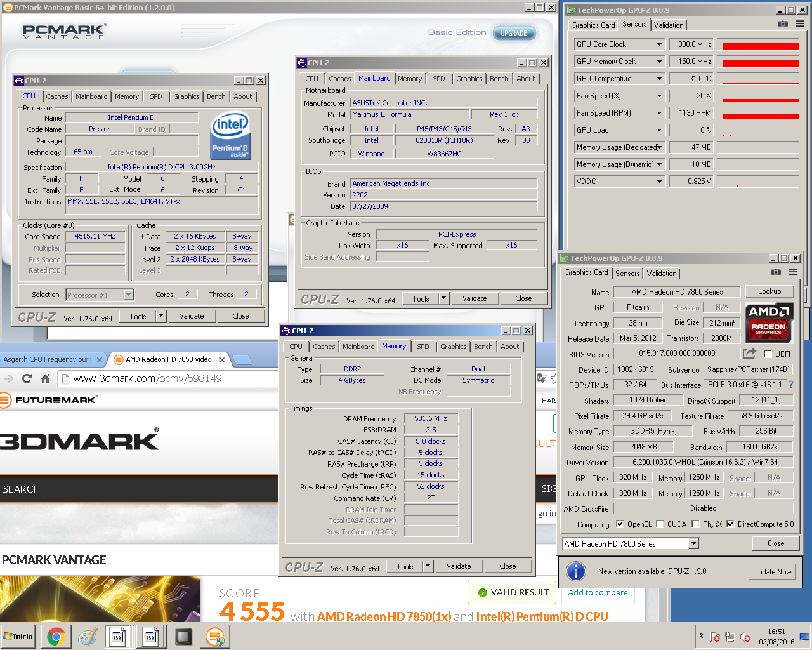This screenshot has width=812, height=650.
Task: Click the camera screenshot icon in GPU-Z Sensors window
Action: point(783,24)
